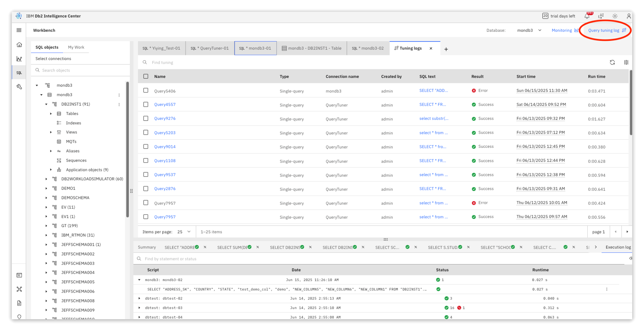
Task: Check the Query5406 row checkbox
Action: [x=146, y=90]
